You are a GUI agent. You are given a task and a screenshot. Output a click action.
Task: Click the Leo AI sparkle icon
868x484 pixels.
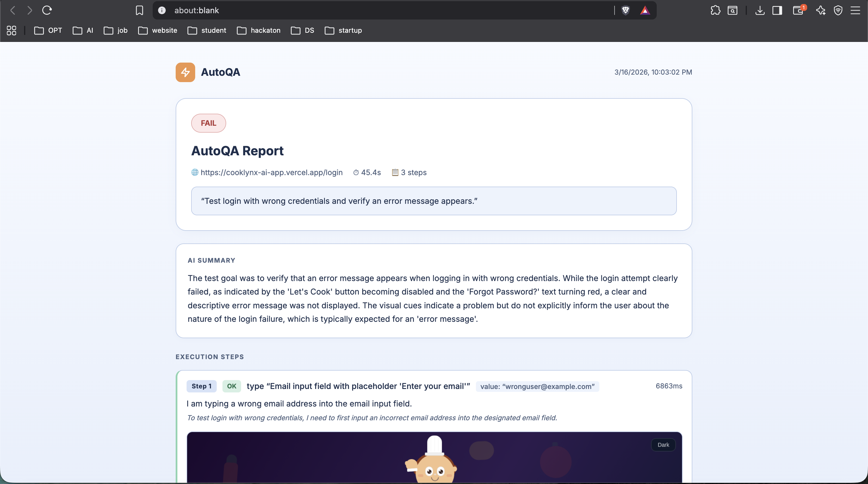click(820, 10)
